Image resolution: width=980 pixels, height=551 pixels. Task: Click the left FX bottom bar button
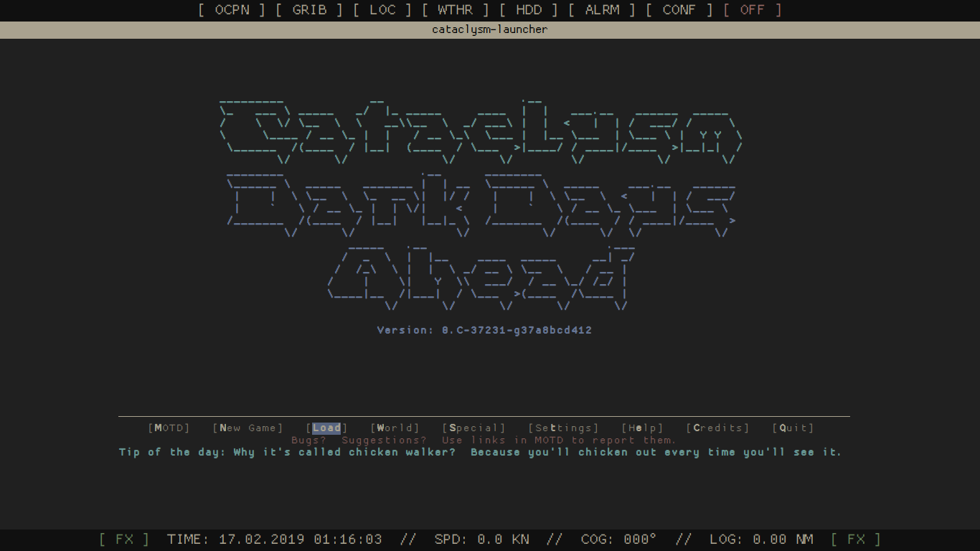pos(124,540)
